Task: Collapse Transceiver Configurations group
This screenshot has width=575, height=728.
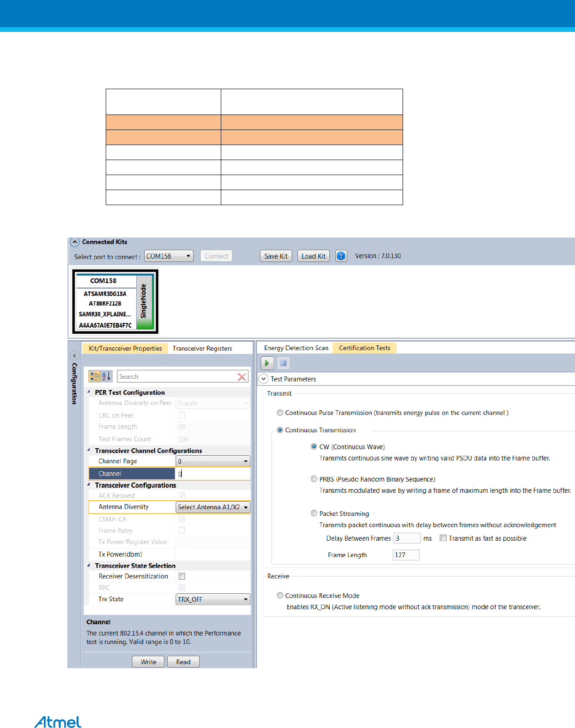Action: point(89,484)
